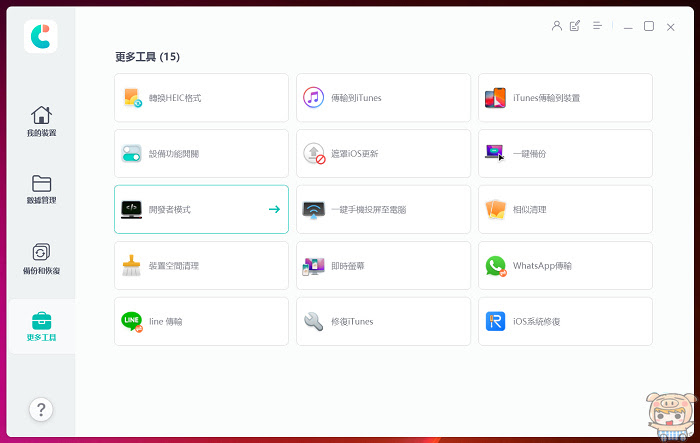
Task: Click the WhatsApp傳輸 green phone icon
Action: (496, 266)
